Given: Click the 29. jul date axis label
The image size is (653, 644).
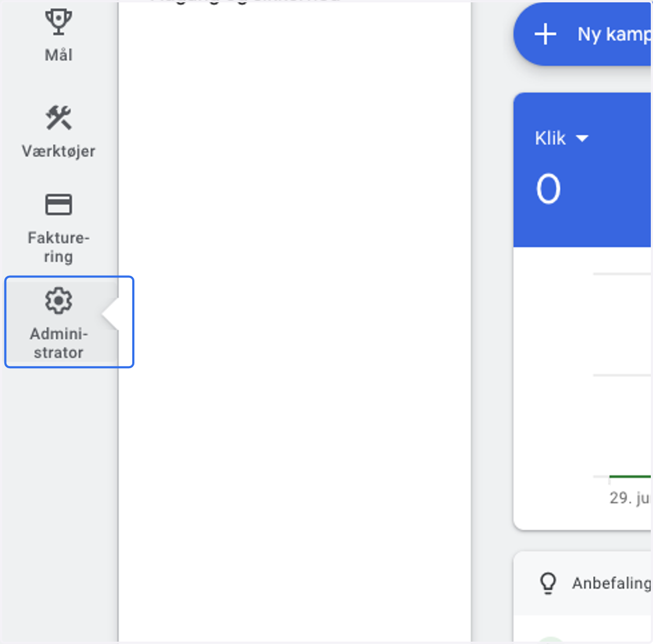Looking at the screenshot, I should (x=630, y=498).
